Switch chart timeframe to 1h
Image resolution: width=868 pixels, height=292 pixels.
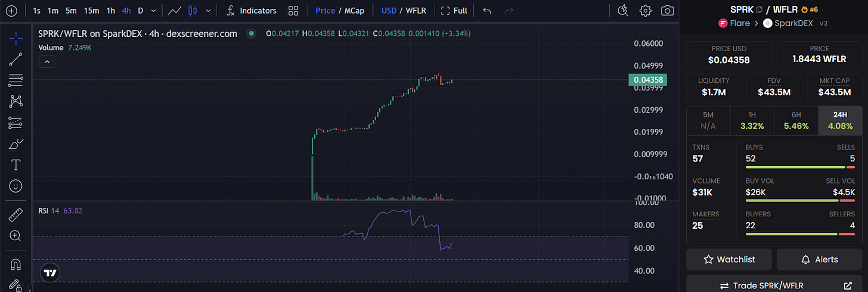(111, 11)
